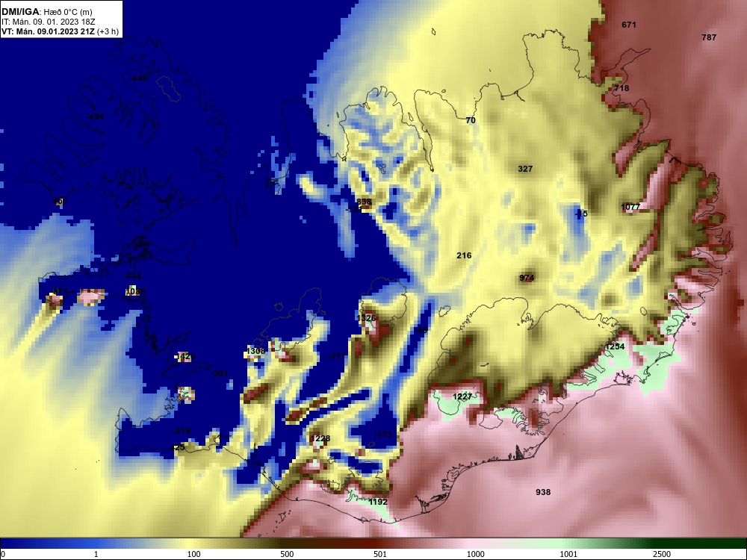The height and width of the screenshot is (560, 747).
Task: Select the 1000 label on the color scale
Action: [x=475, y=554]
